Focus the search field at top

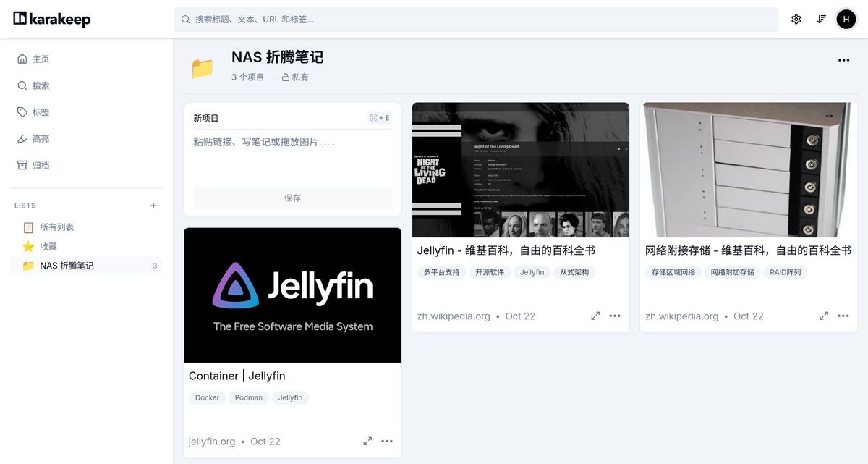click(x=476, y=20)
